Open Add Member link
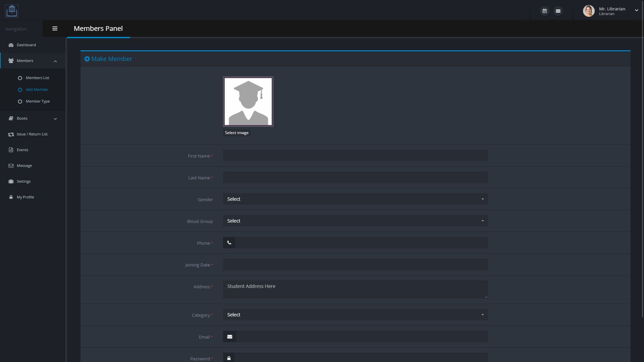 coord(37,89)
